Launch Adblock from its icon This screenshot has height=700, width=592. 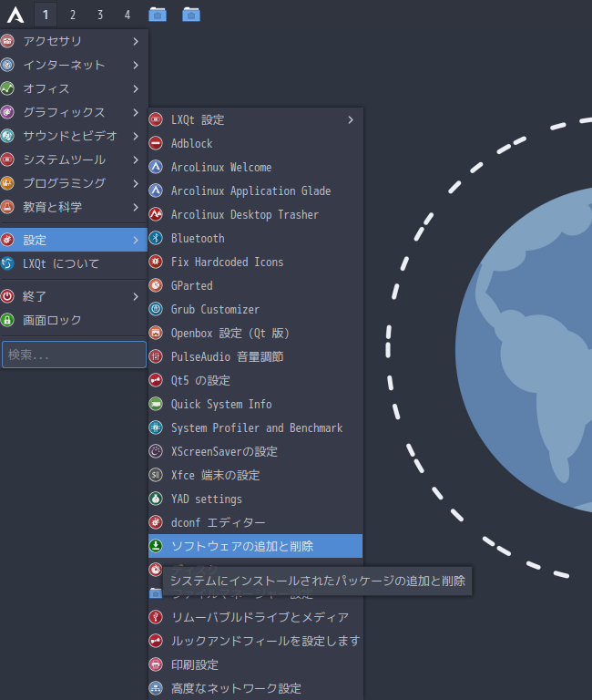(x=156, y=143)
